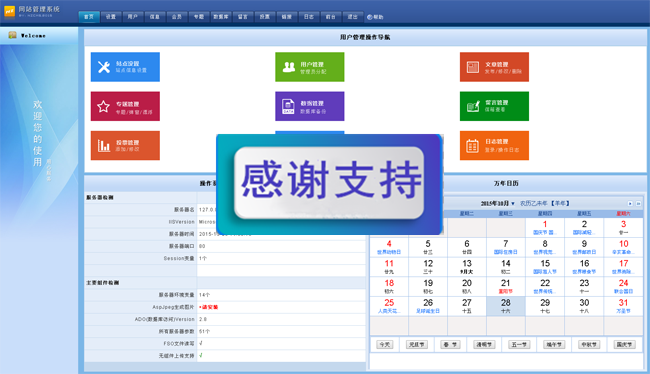Select the 首页 home tab
The image size is (650, 374).
(x=89, y=17)
